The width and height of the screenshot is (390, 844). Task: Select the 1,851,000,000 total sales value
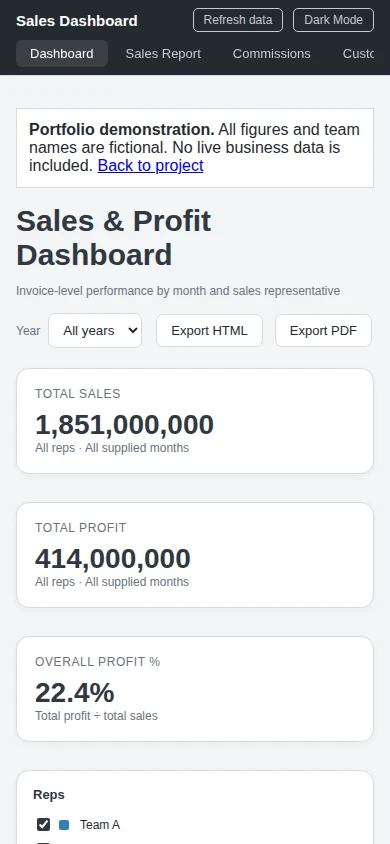click(x=124, y=425)
